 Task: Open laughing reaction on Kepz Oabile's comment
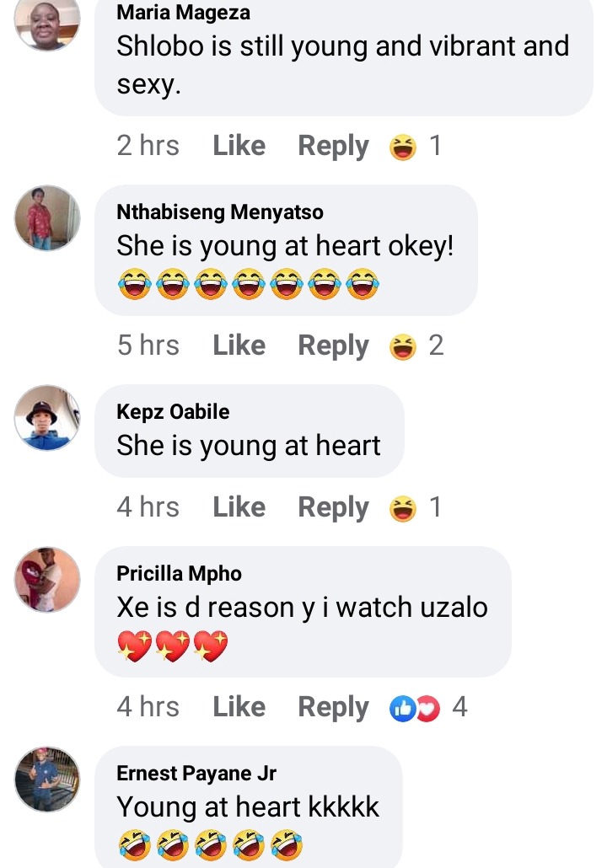click(403, 508)
